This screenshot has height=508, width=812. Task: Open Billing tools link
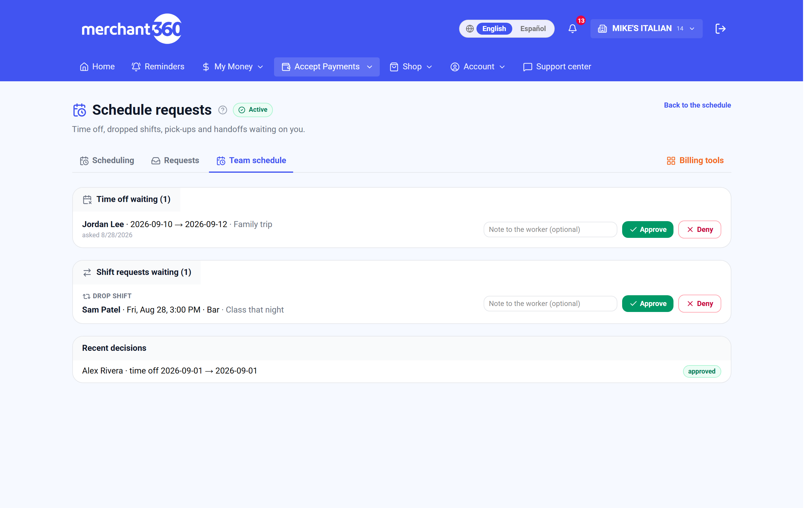(x=695, y=160)
